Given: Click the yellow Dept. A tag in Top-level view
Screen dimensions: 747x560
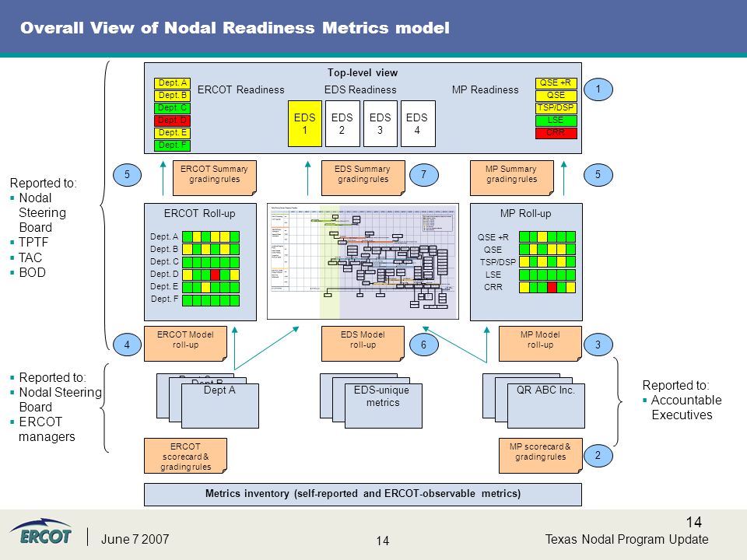Looking at the screenshot, I should click(172, 83).
